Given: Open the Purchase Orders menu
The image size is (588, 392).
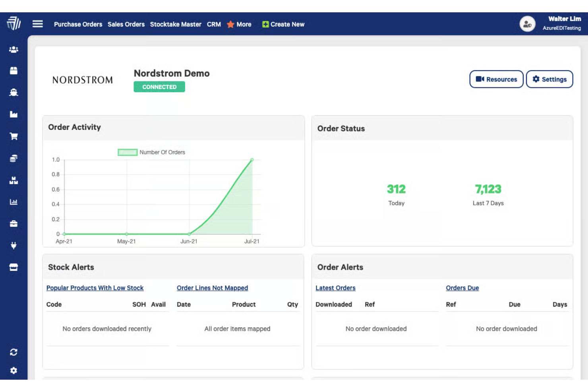Looking at the screenshot, I should pyautogui.click(x=78, y=24).
